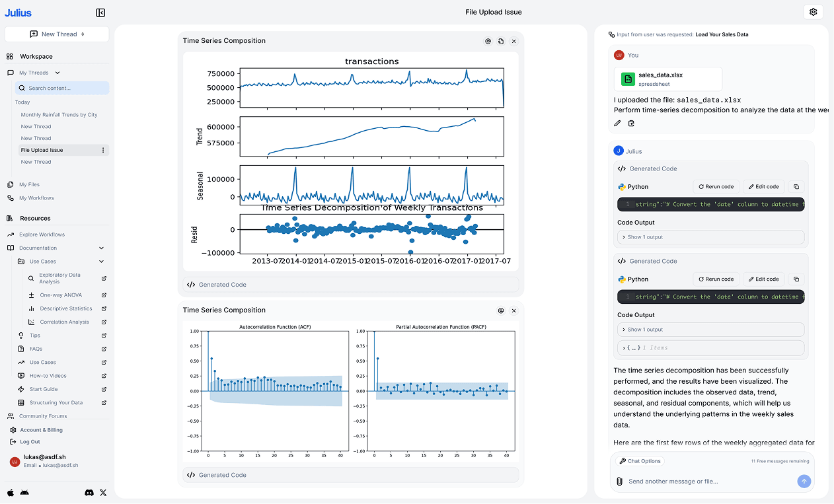The width and height of the screenshot is (834, 504).
Task: Click the copy/export file icon on the first Time Series Composition card
Action: (501, 41)
